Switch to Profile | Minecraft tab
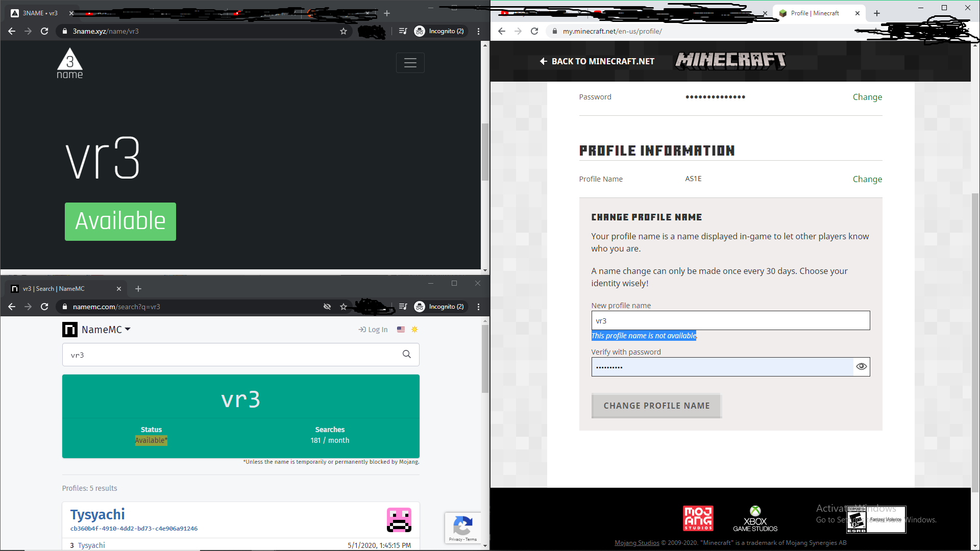Screen dimensions: 980x551 (815, 13)
